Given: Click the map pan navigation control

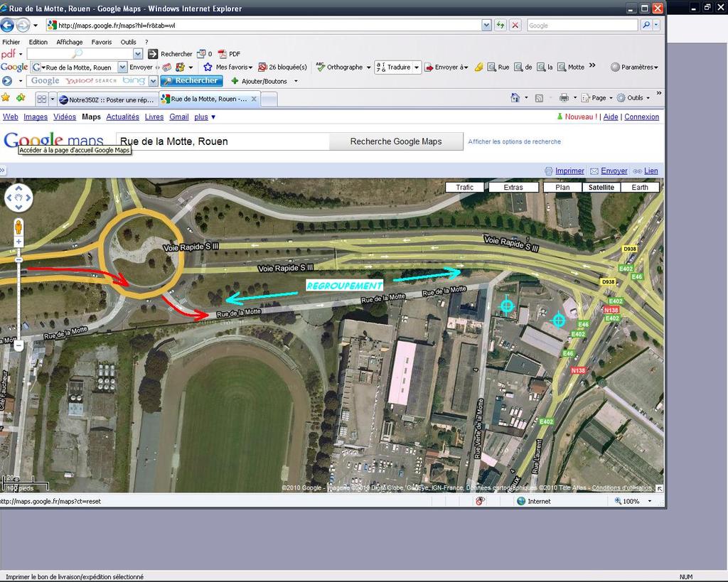Looking at the screenshot, I should click(18, 198).
